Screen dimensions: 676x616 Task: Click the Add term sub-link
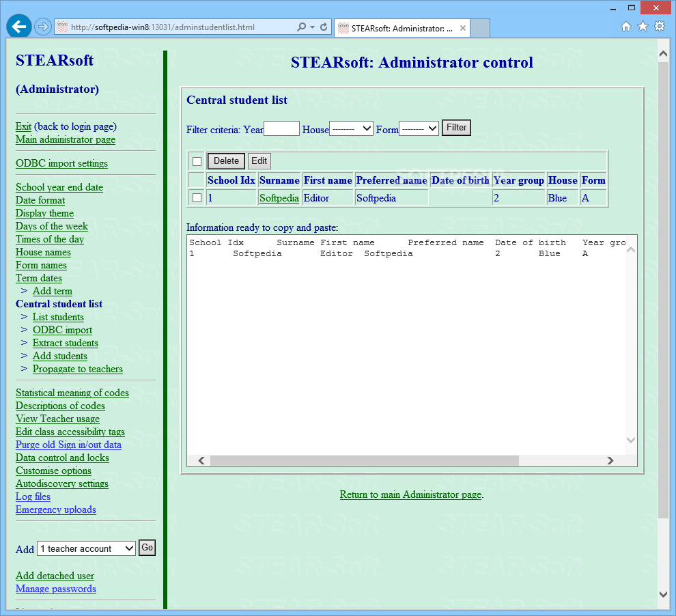tap(53, 290)
